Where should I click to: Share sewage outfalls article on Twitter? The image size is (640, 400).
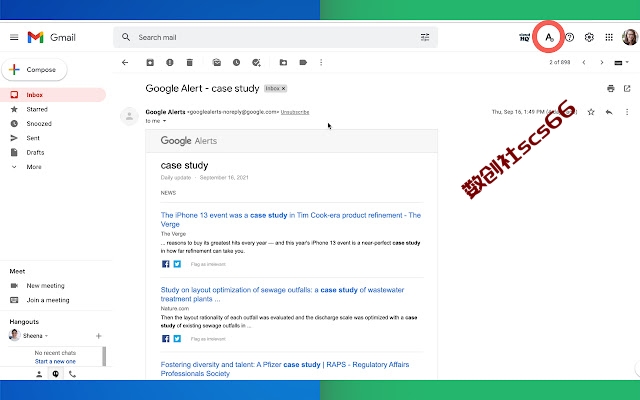(177, 338)
